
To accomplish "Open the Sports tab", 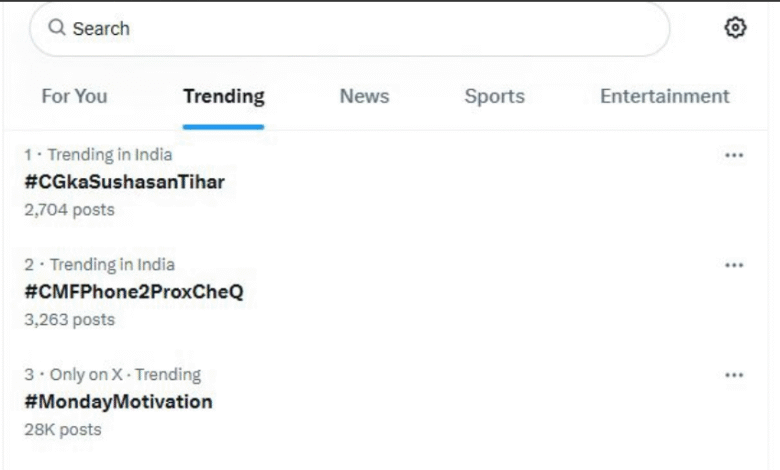I will click(x=494, y=97).
